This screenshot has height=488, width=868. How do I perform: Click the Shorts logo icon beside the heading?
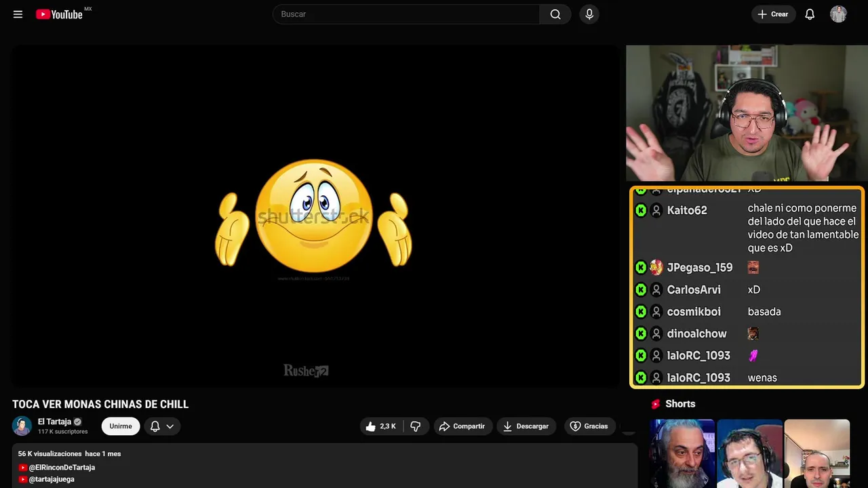click(x=656, y=404)
